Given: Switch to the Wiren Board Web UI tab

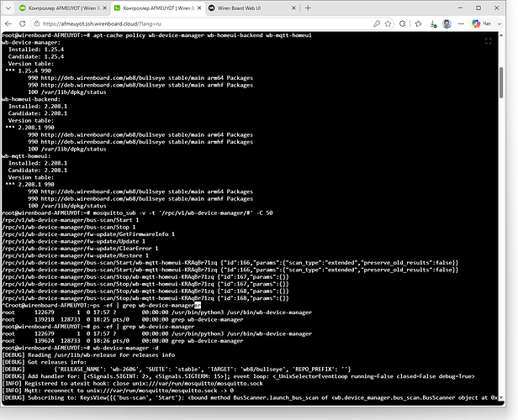Looking at the screenshot, I should click(252, 8).
